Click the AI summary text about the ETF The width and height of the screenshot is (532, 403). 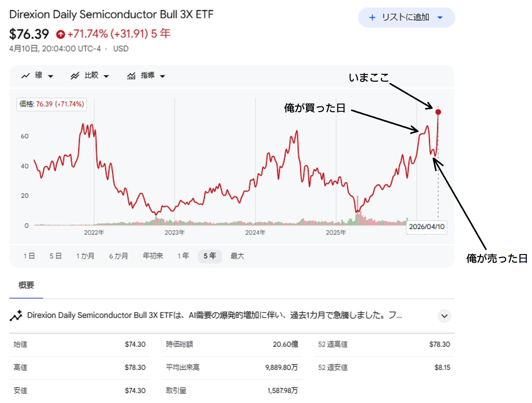pos(214,315)
